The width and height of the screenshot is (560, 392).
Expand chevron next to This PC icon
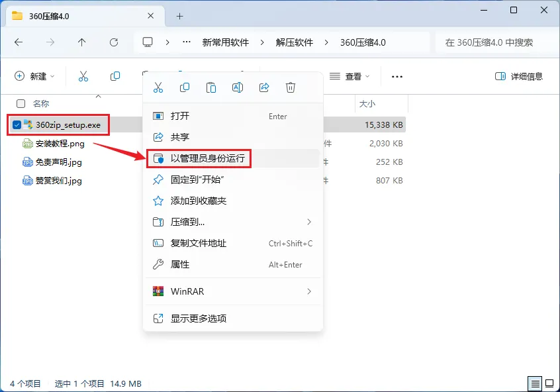click(167, 42)
